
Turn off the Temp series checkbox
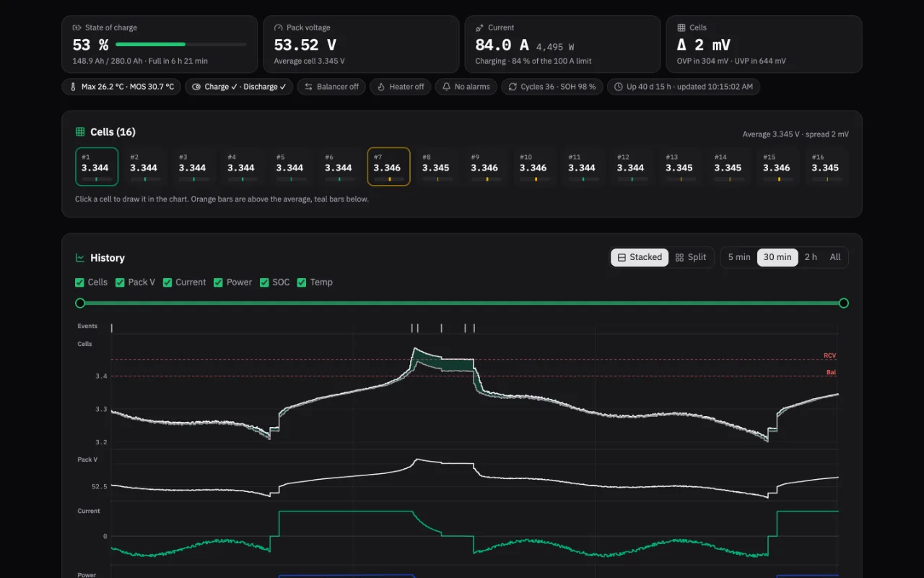[x=302, y=282]
